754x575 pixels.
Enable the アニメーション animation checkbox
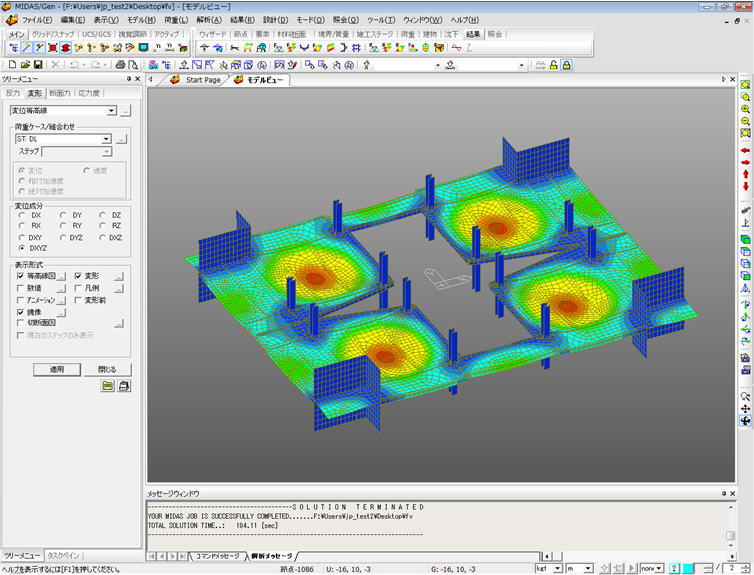[x=20, y=300]
